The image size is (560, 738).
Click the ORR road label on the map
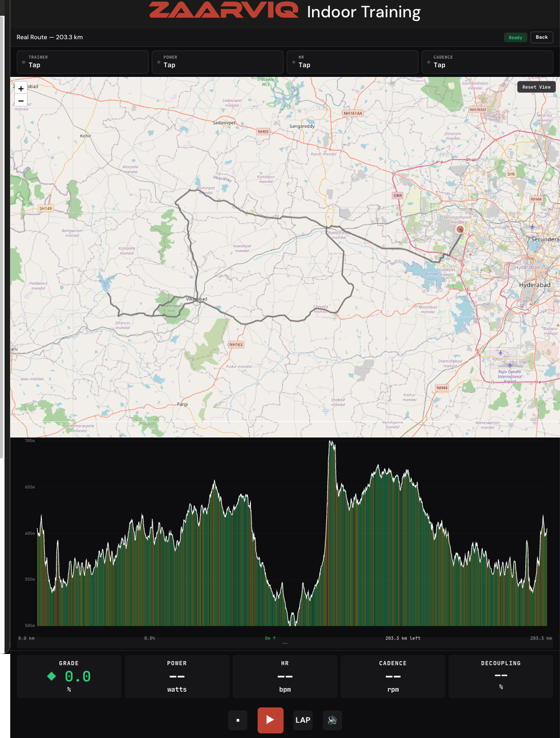point(398,196)
